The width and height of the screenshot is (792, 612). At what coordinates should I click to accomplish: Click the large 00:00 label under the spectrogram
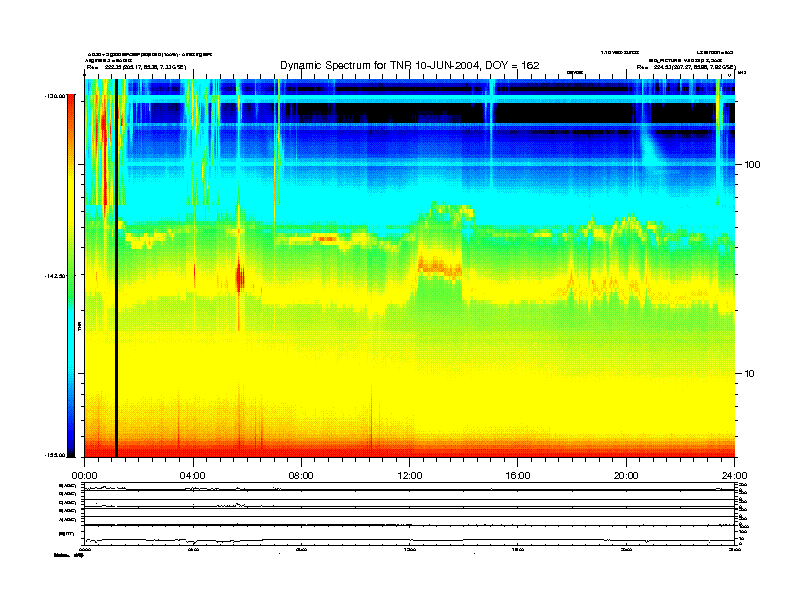[x=84, y=476]
